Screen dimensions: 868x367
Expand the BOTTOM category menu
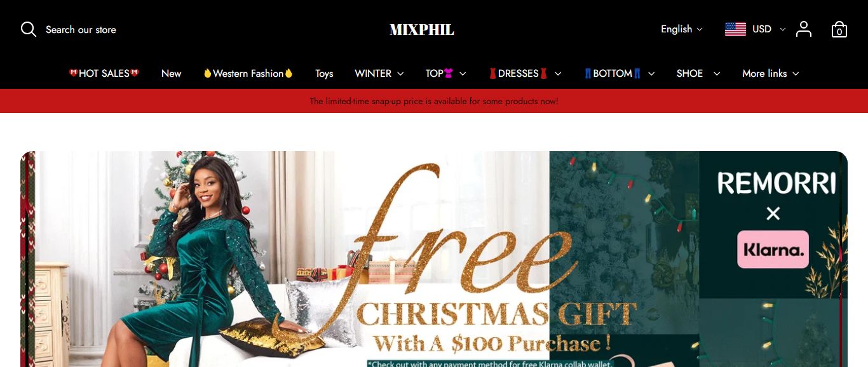[620, 74]
